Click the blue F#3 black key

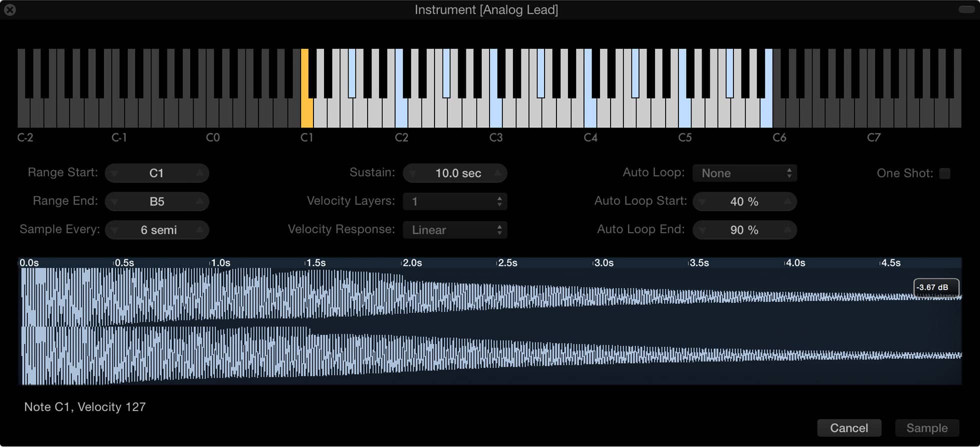(541, 73)
